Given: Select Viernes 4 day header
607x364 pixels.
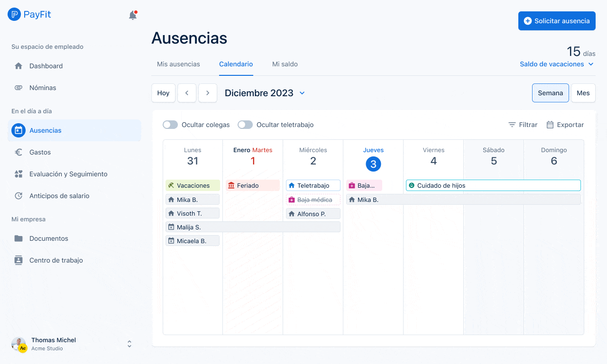Looking at the screenshot, I should tap(433, 156).
